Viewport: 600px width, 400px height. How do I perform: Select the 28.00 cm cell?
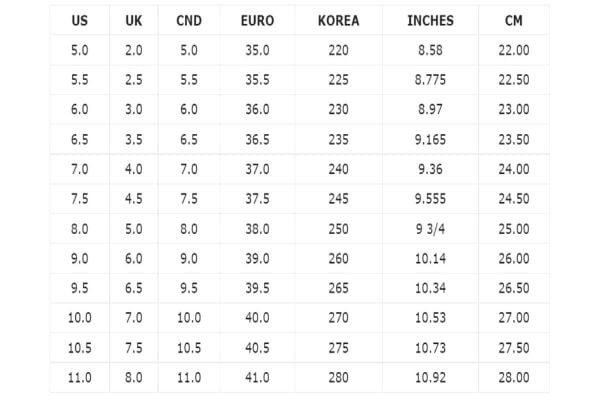514,378
